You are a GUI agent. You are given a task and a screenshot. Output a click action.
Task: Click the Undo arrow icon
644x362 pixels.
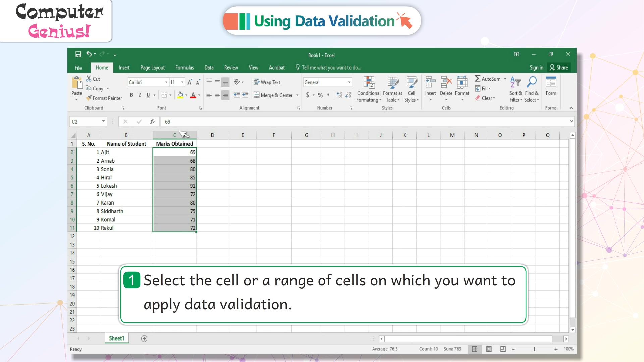coord(89,54)
